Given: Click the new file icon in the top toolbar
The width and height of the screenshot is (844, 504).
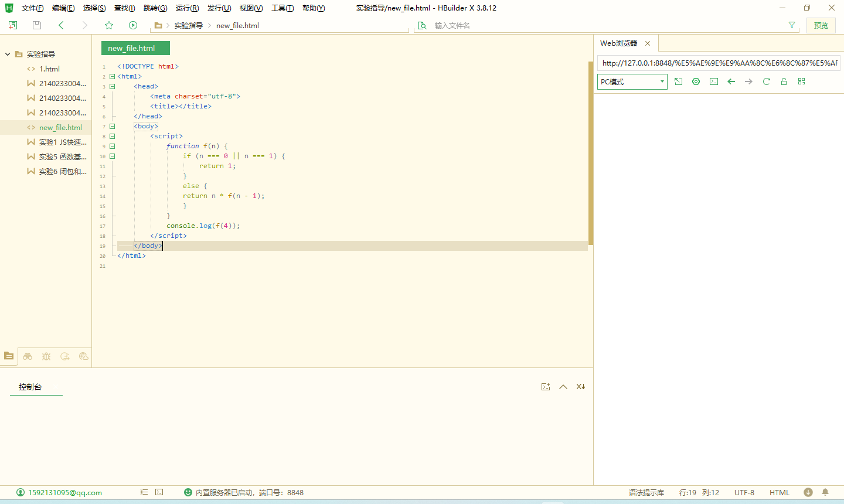Looking at the screenshot, I should 13,25.
